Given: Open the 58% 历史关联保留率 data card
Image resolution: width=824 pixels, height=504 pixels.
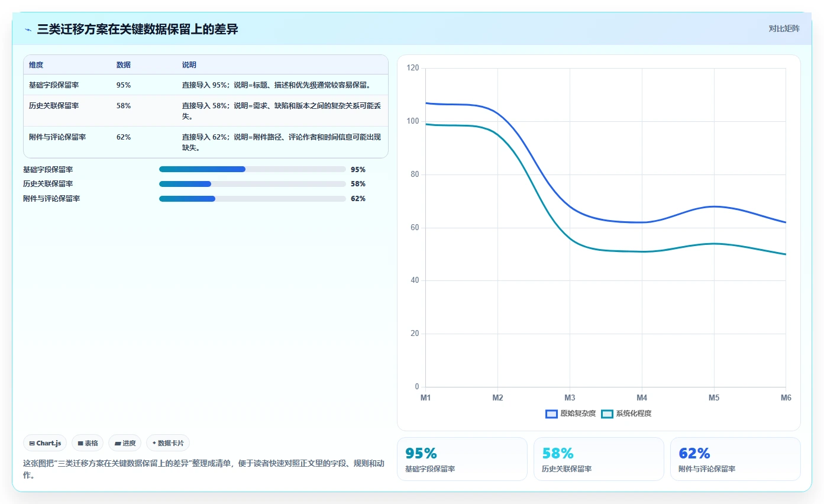Looking at the screenshot, I should pos(599,459).
